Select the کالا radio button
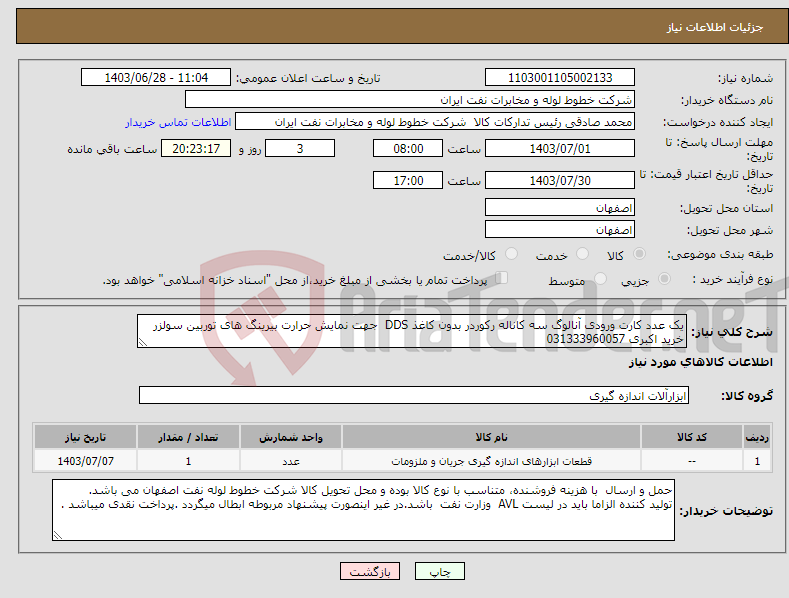This screenshot has height=598, width=789. [x=640, y=254]
